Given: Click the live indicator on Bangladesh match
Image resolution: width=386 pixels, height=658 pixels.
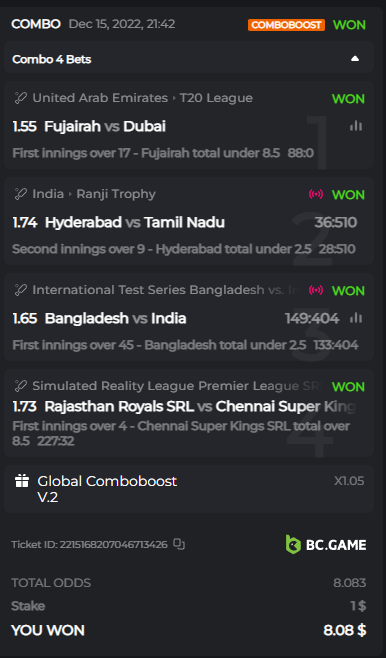Looking at the screenshot, I should click(x=316, y=290).
